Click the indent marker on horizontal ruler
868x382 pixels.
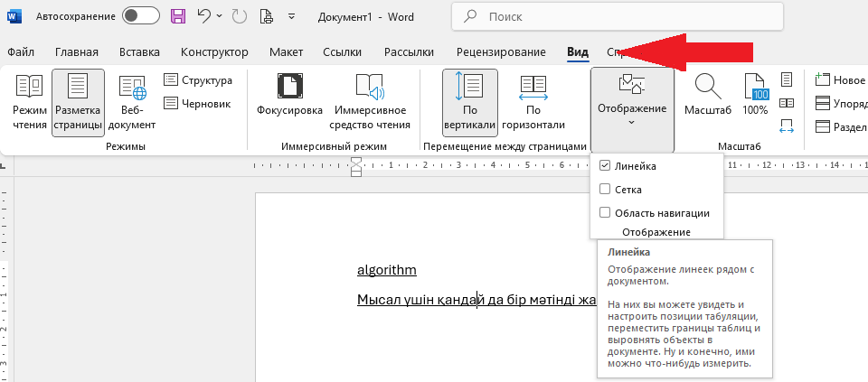coord(356,166)
